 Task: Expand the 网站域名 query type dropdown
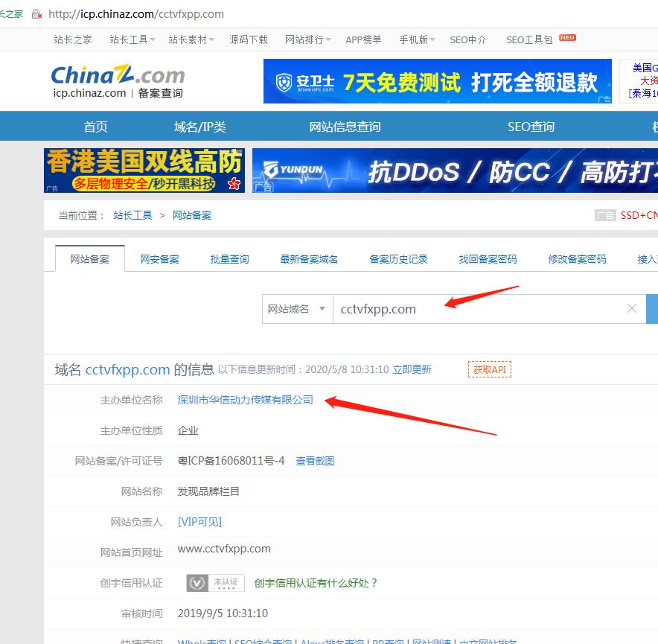click(x=297, y=309)
